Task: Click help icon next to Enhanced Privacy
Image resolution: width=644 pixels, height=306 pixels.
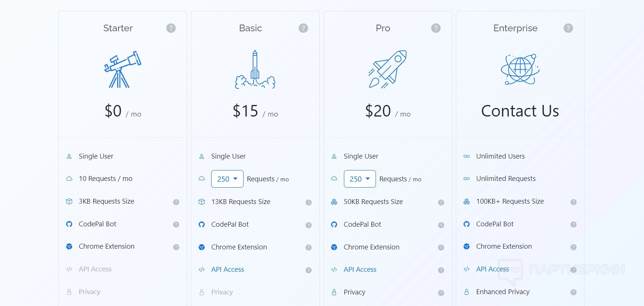Action: coord(573,293)
